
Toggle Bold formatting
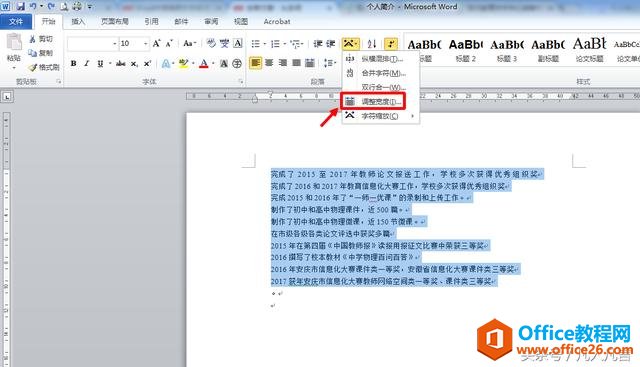pyautogui.click(x=73, y=64)
